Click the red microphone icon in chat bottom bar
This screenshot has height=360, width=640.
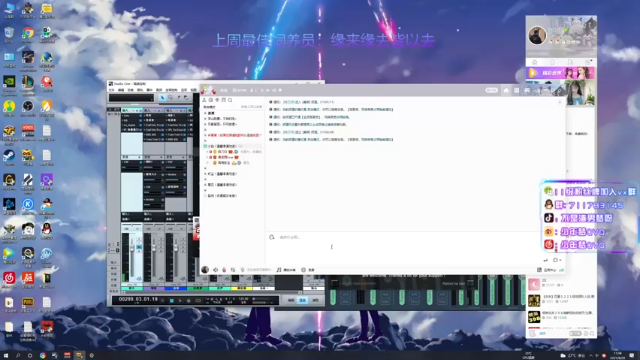224,270
